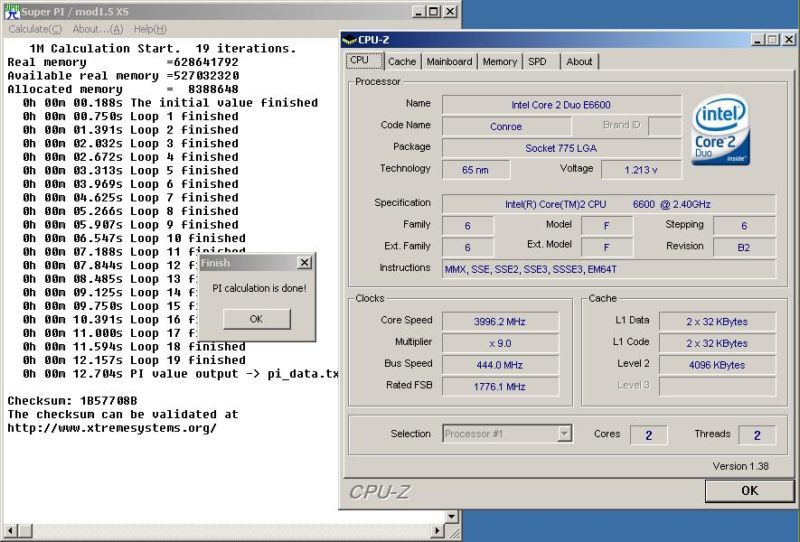This screenshot has height=542, width=800.
Task: Close the Finish dialog with its X
Action: (x=304, y=263)
